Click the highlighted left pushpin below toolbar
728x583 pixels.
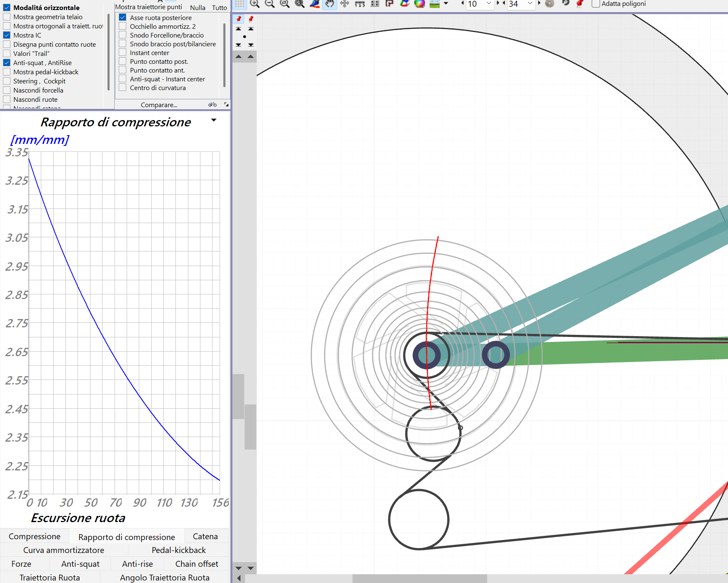pyautogui.click(x=239, y=19)
